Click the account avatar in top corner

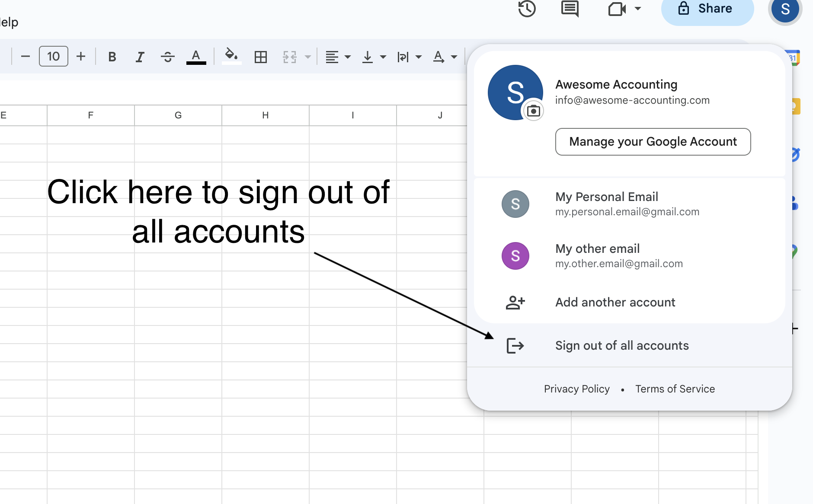click(785, 10)
